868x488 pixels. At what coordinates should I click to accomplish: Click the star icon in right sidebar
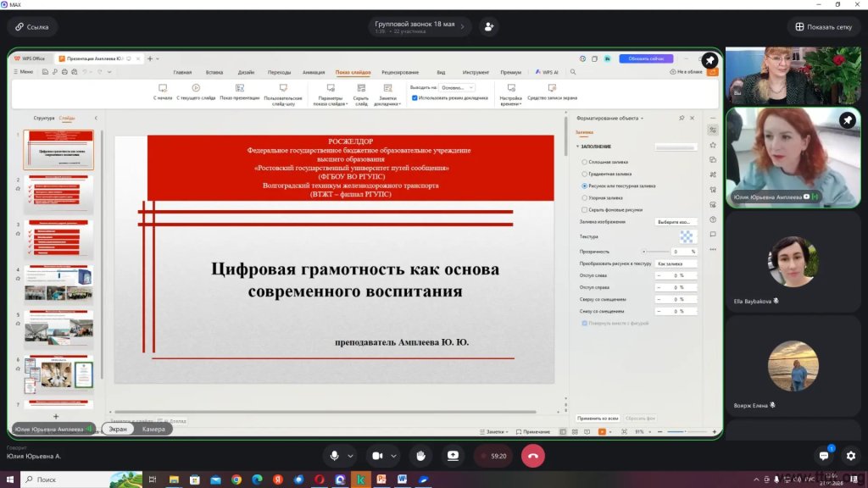tap(713, 145)
